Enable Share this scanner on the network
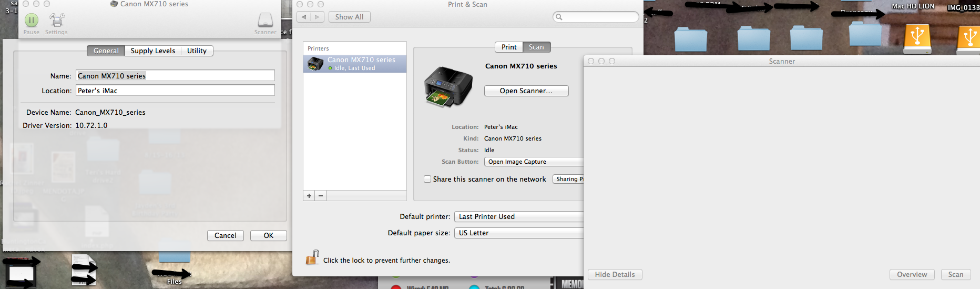Screen dimensions: 980x289 coord(427,179)
